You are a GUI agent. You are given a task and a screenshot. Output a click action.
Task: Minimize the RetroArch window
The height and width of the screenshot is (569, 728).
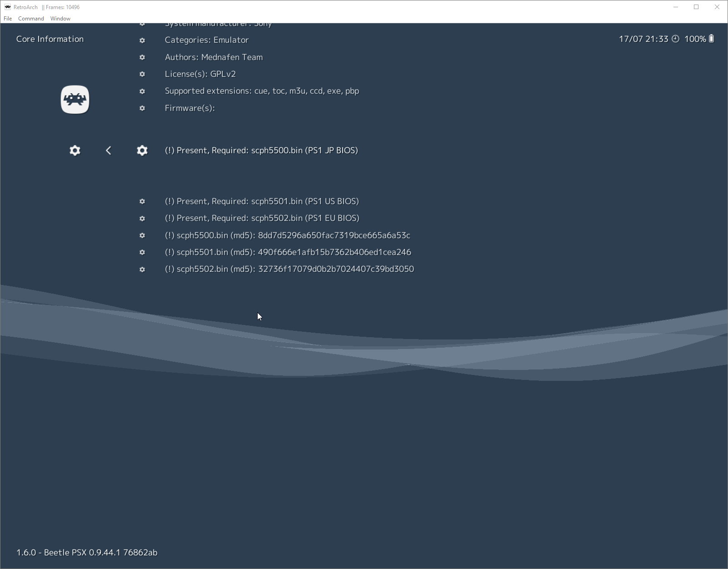tap(676, 7)
